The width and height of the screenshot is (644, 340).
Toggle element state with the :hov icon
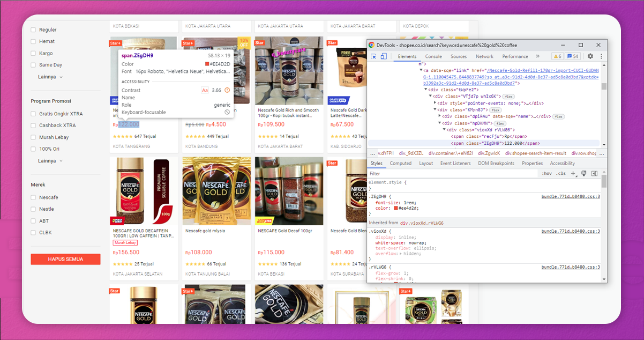[x=548, y=173]
